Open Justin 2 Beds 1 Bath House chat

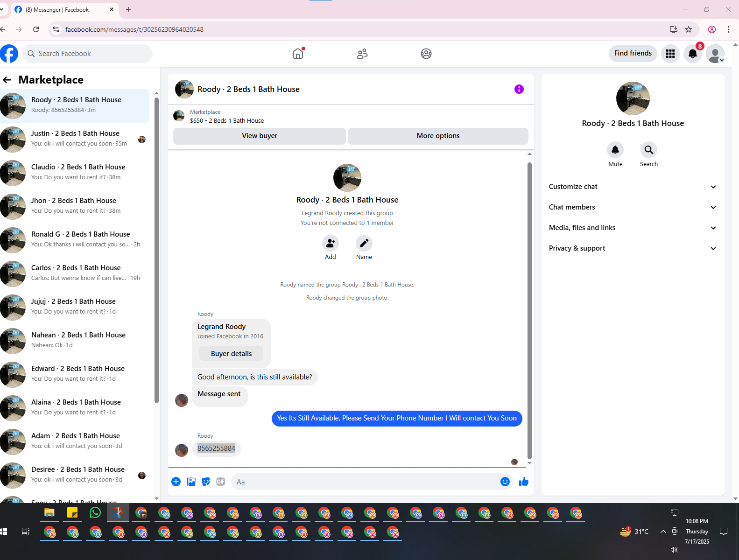point(75,140)
